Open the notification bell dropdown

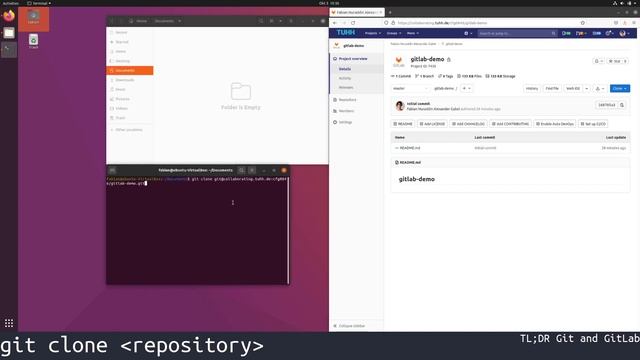click(x=598, y=61)
